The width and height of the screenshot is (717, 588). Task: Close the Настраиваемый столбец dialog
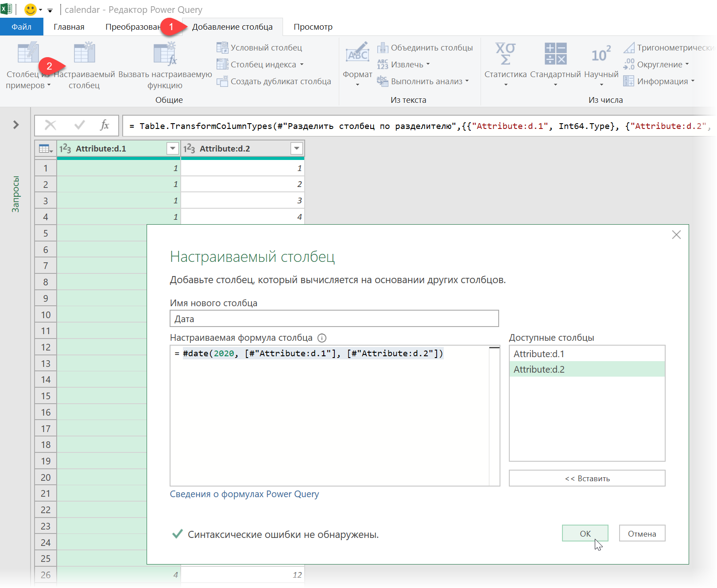point(676,235)
